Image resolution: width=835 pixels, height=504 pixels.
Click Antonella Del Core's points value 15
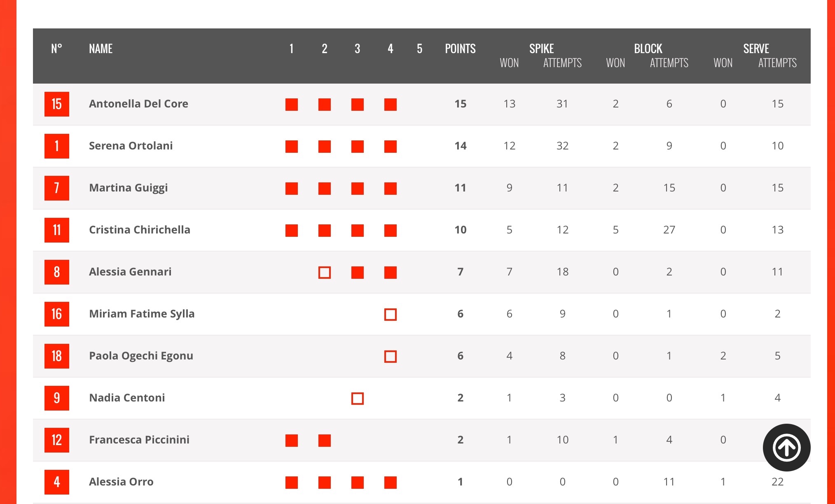[460, 104]
